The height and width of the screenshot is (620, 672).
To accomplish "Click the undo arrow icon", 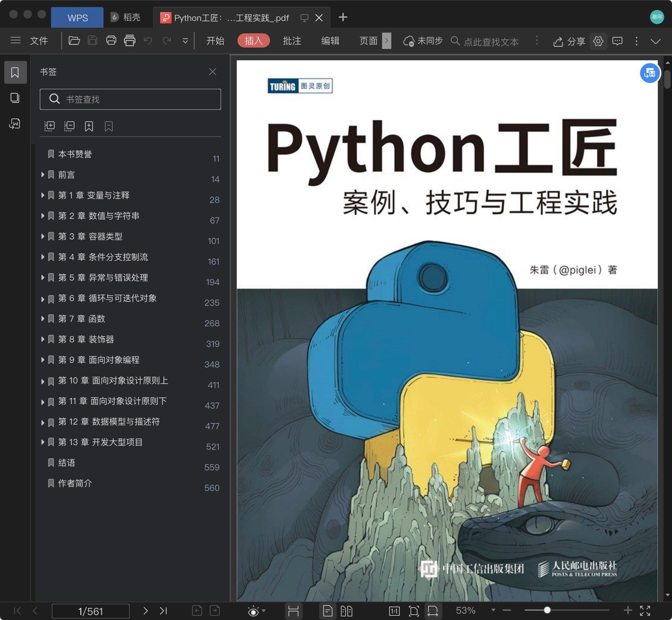I will click(148, 40).
